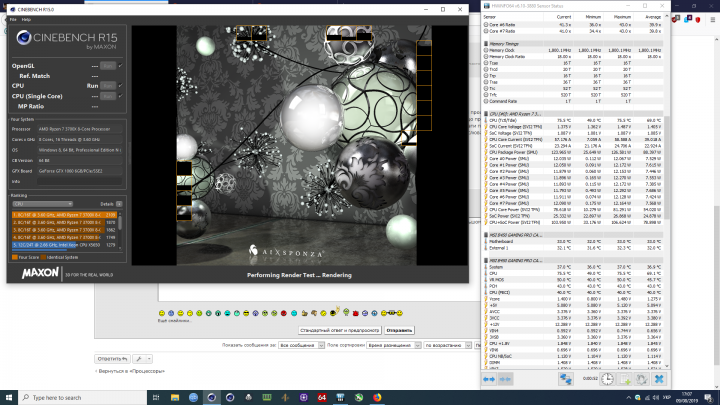Click the Ответить reply button
The height and width of the screenshot is (405, 720).
112,359
